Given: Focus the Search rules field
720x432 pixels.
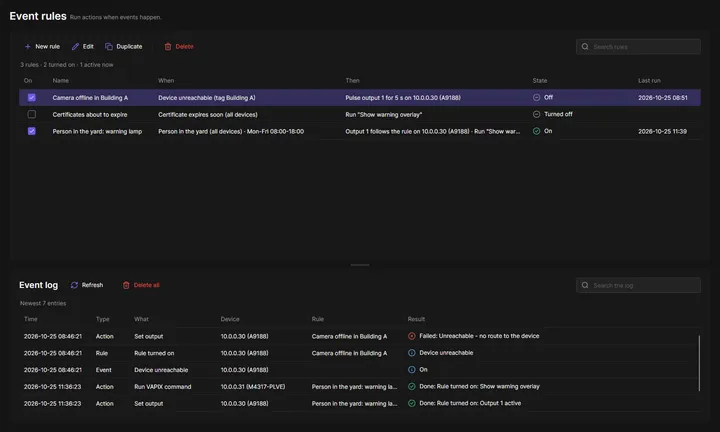Looking at the screenshot, I should pos(638,46).
